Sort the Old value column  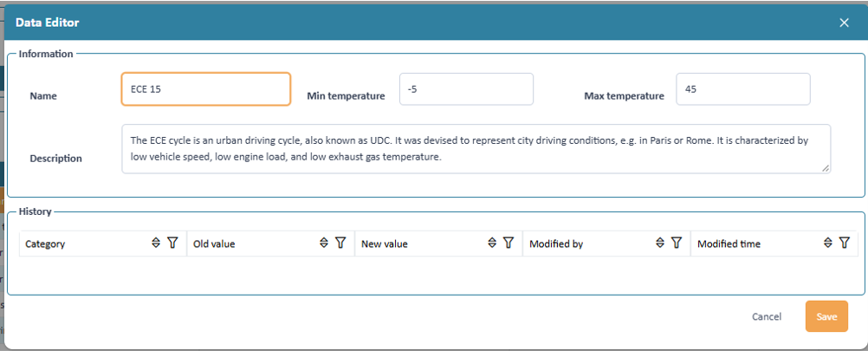[x=324, y=243]
